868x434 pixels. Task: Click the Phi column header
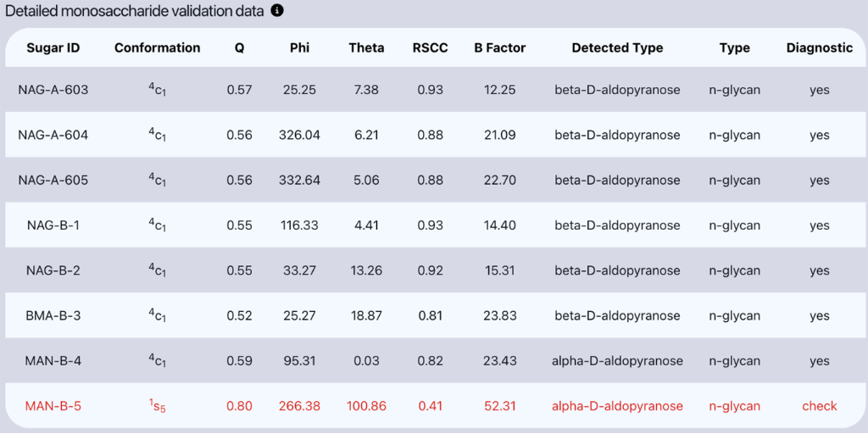click(299, 47)
